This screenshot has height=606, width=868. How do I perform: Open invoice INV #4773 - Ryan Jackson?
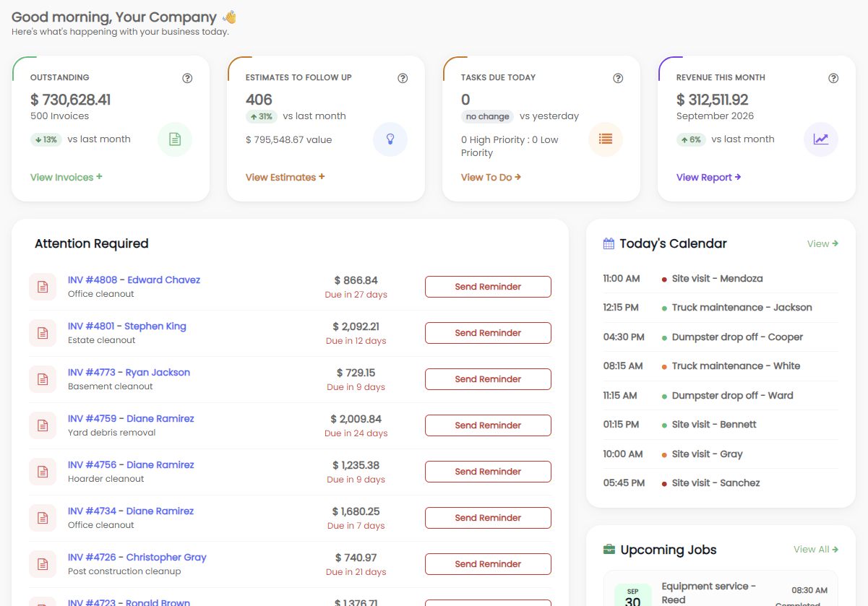[129, 373]
